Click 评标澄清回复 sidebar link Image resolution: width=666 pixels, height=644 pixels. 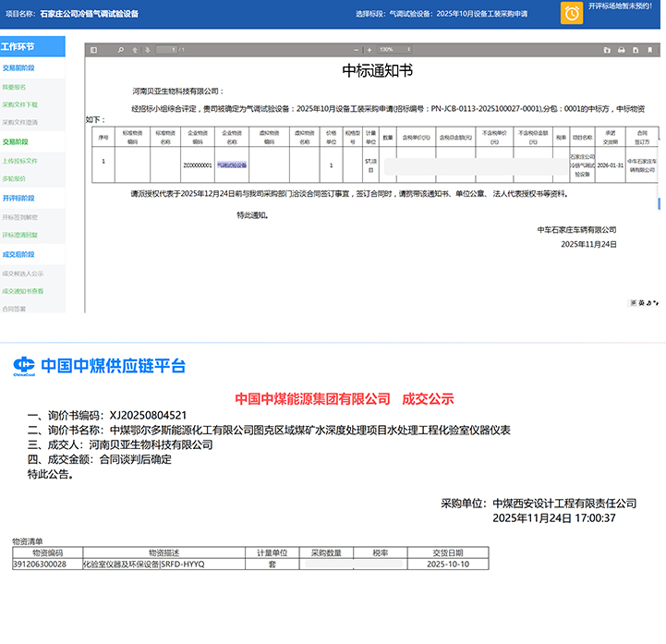click(x=20, y=235)
